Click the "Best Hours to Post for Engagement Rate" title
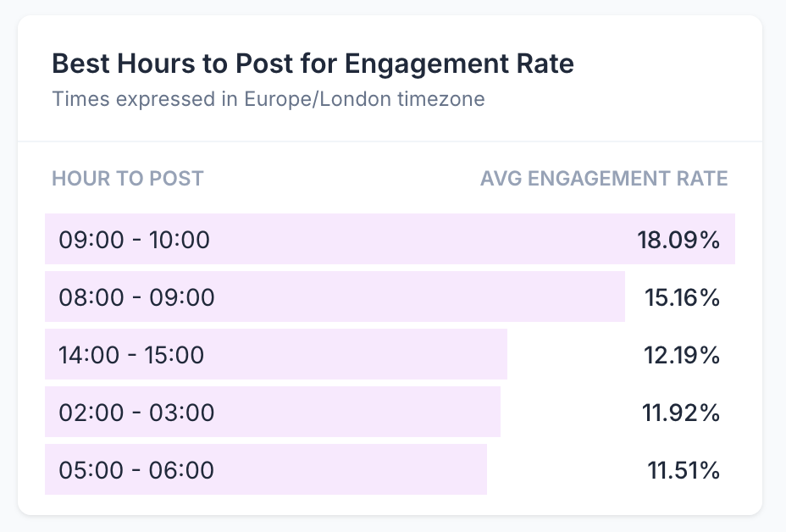This screenshot has height=532, width=786. (x=313, y=64)
